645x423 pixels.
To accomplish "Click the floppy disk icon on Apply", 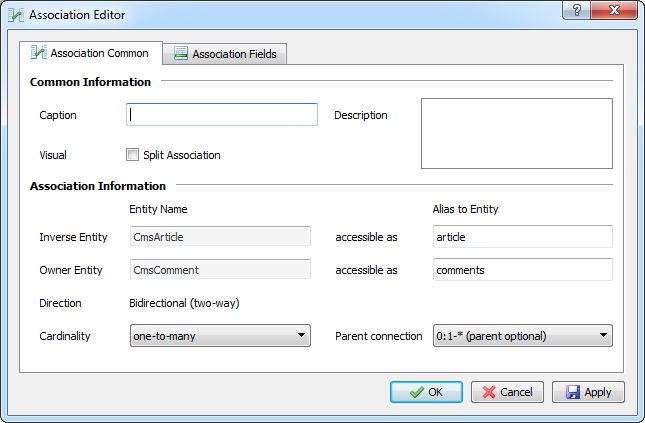I will point(573,392).
